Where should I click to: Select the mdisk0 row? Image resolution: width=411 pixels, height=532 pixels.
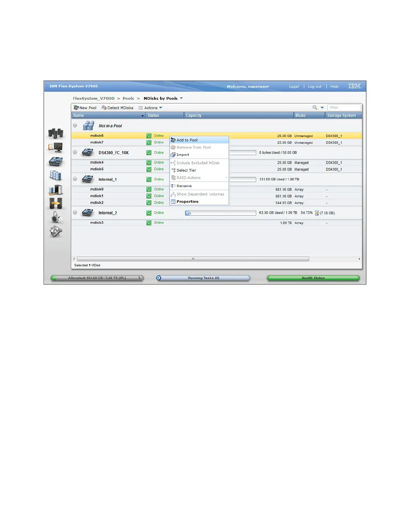[x=217, y=189]
